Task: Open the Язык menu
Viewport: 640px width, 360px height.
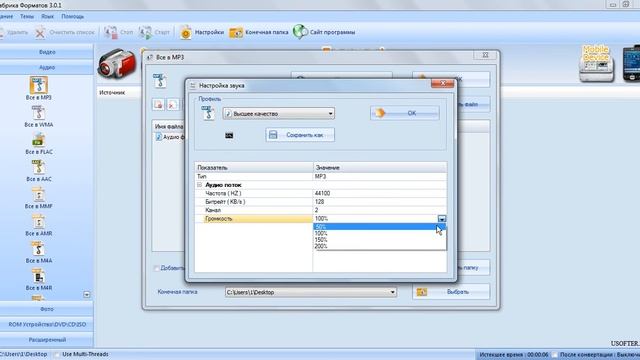Action: [47, 16]
